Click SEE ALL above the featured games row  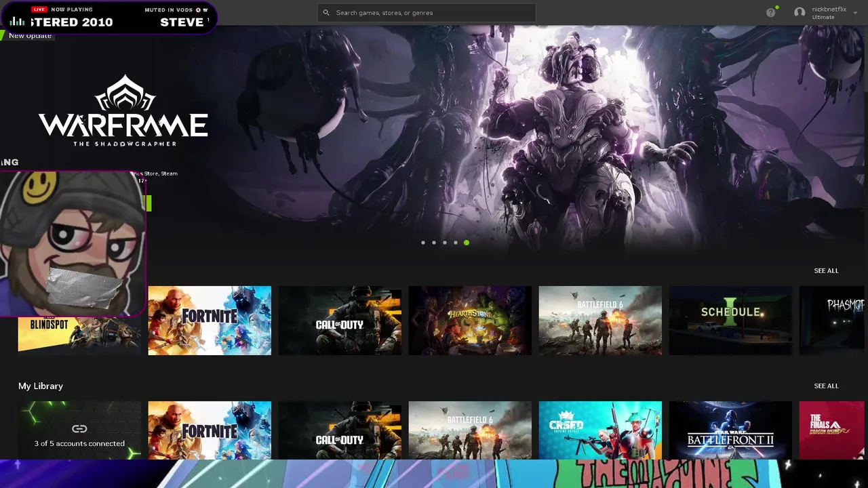point(826,270)
